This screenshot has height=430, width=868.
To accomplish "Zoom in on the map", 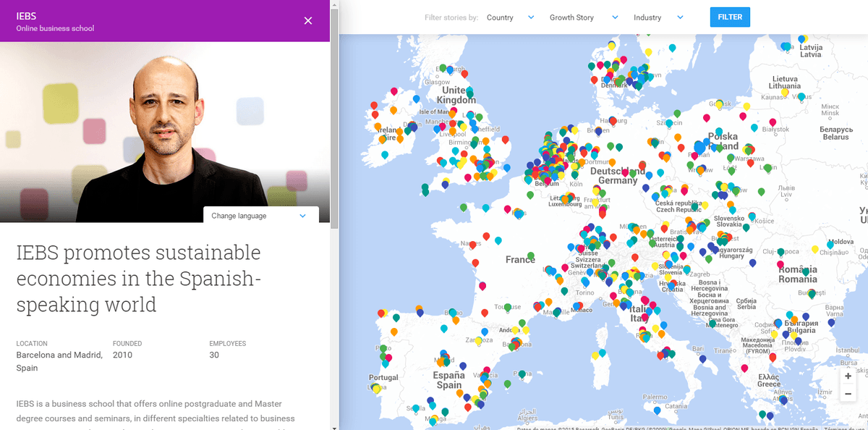I will click(848, 376).
